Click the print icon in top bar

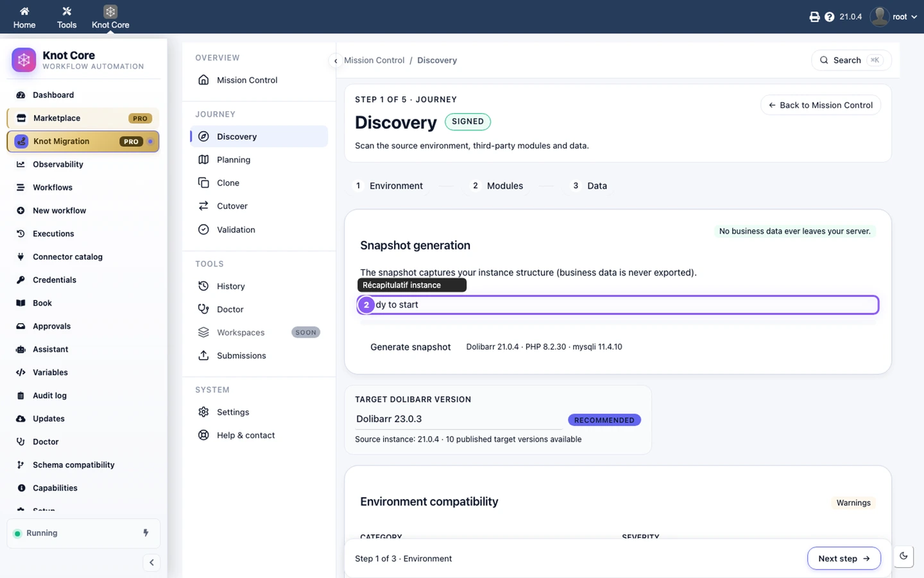click(x=814, y=17)
